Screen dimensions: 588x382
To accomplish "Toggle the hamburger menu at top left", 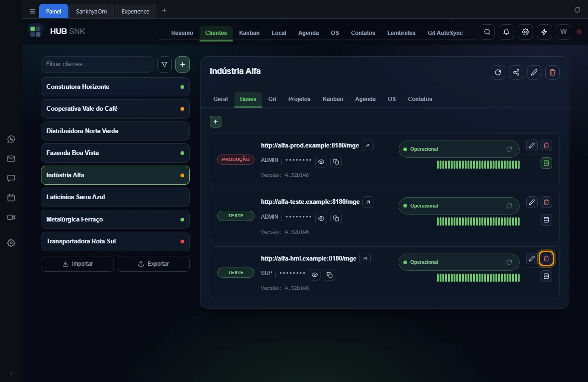I will point(33,11).
